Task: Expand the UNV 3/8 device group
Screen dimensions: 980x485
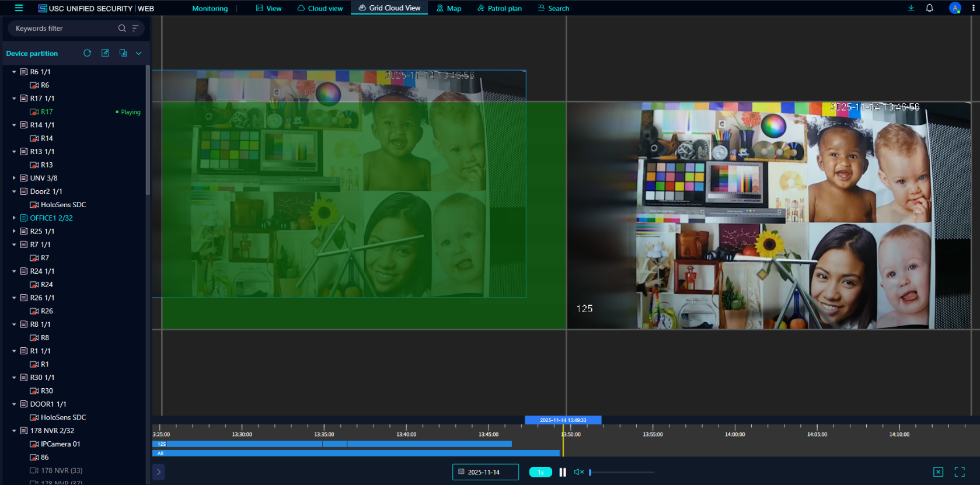Action: (14, 178)
